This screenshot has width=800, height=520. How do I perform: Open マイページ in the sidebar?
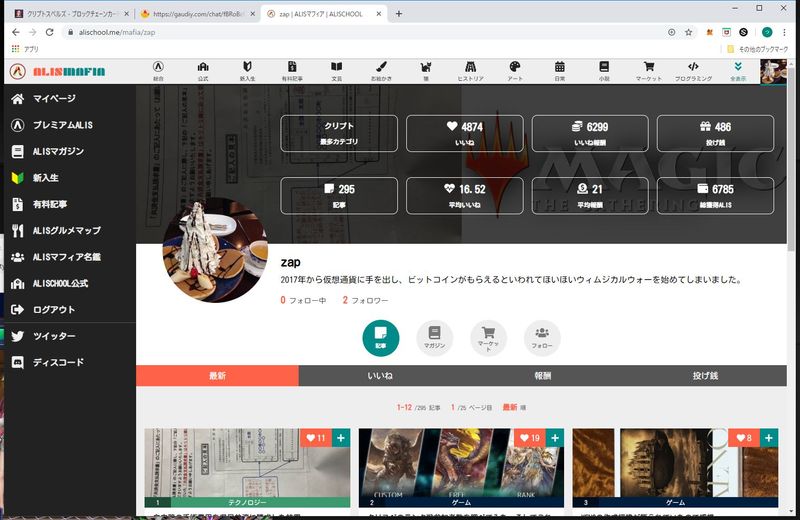[x=54, y=99]
